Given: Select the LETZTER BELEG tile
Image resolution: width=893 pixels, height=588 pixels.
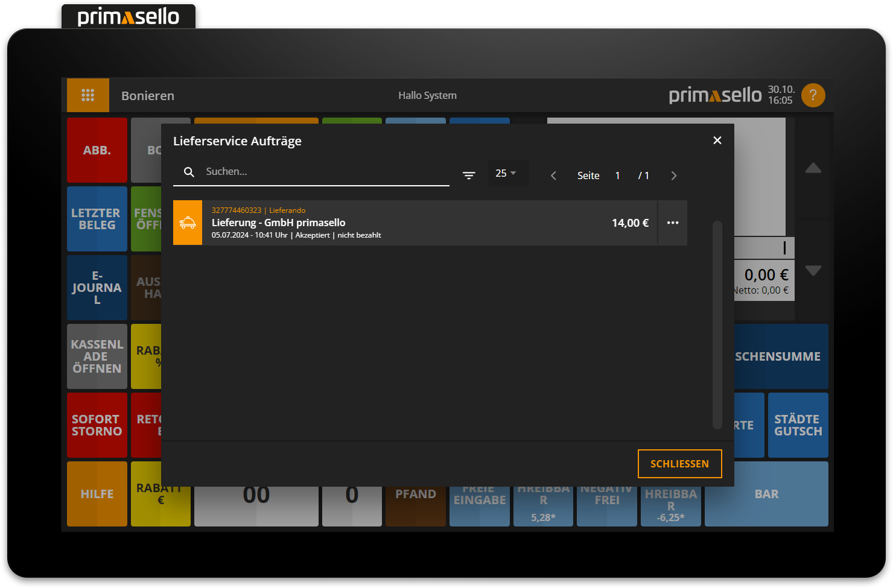Looking at the screenshot, I should (x=97, y=219).
